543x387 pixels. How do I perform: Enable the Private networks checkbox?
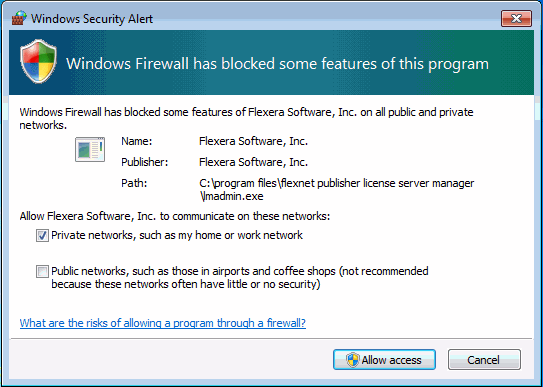pyautogui.click(x=42, y=236)
